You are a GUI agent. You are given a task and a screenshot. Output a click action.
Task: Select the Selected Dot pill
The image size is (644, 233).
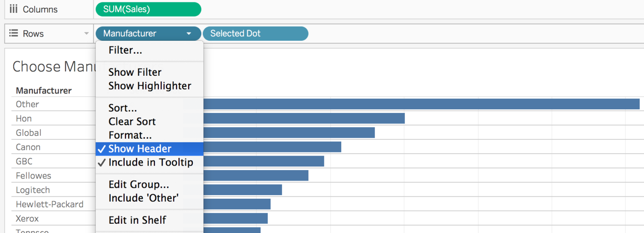coord(255,33)
